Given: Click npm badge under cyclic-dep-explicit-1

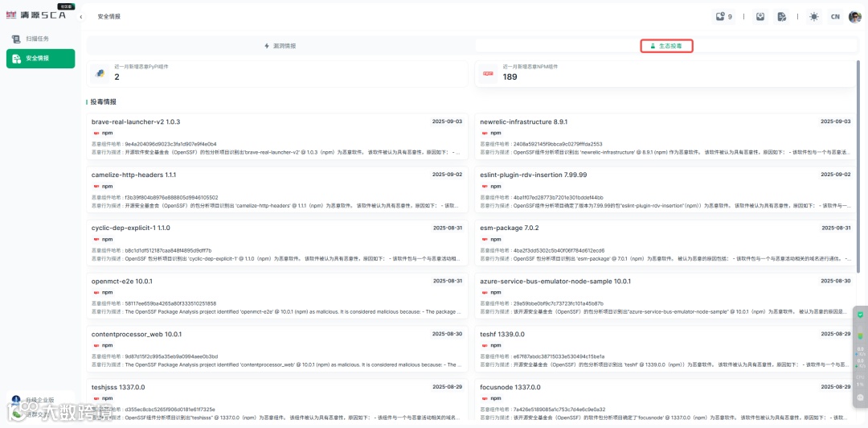Looking at the screenshot, I should (103, 240).
